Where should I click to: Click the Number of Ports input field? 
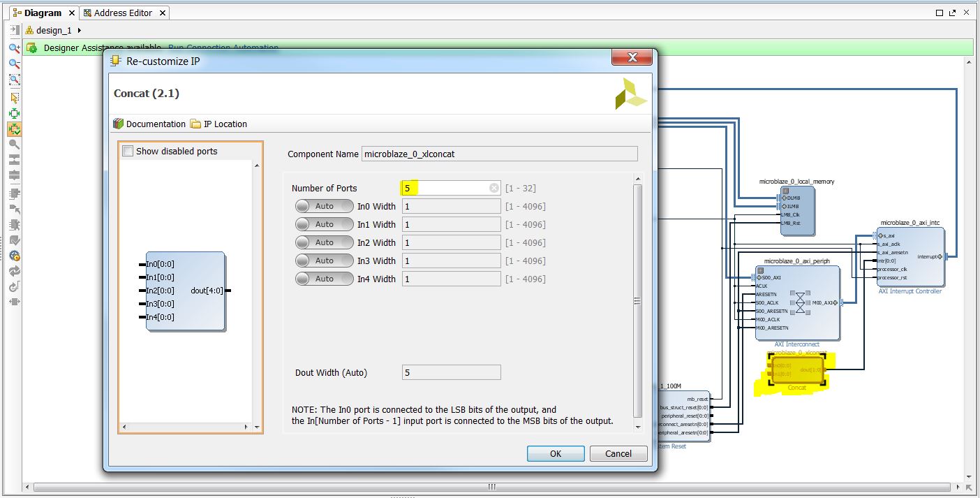click(451, 188)
